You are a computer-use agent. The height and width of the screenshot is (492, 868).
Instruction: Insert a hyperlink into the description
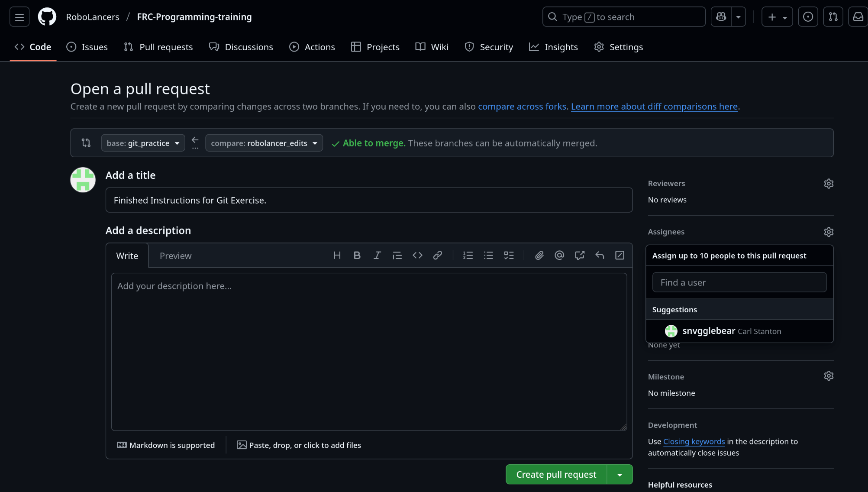coord(438,255)
